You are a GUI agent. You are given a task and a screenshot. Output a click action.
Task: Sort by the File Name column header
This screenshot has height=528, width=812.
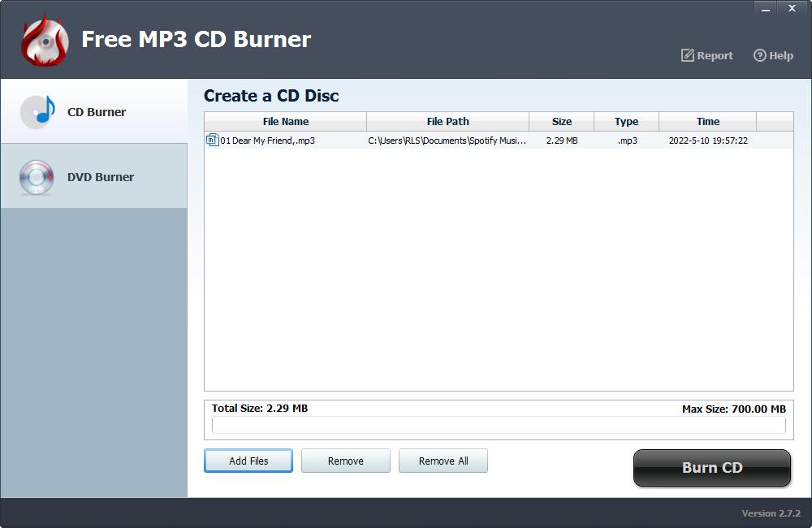coord(286,122)
